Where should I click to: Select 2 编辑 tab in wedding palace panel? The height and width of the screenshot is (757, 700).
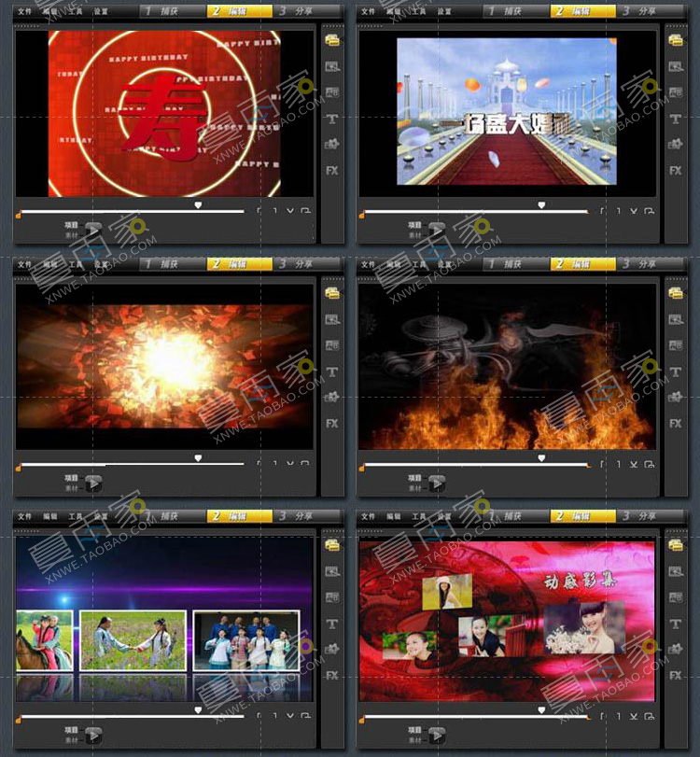(x=582, y=11)
